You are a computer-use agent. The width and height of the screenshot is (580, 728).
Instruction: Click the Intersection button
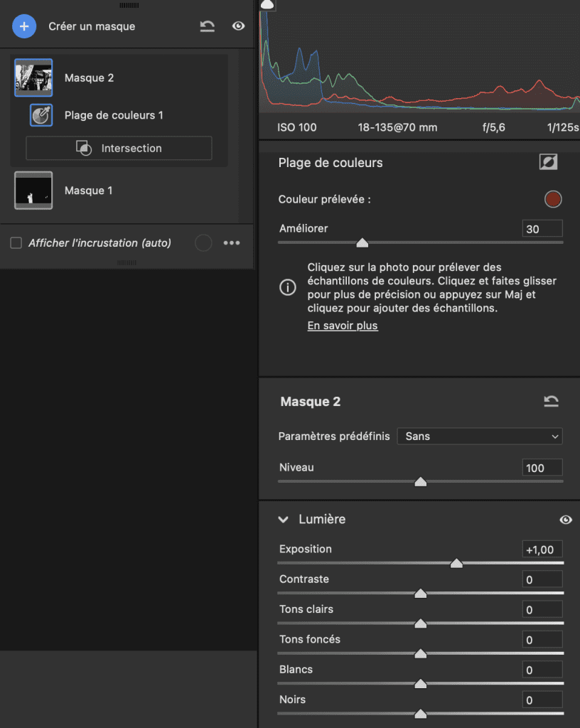coord(119,149)
